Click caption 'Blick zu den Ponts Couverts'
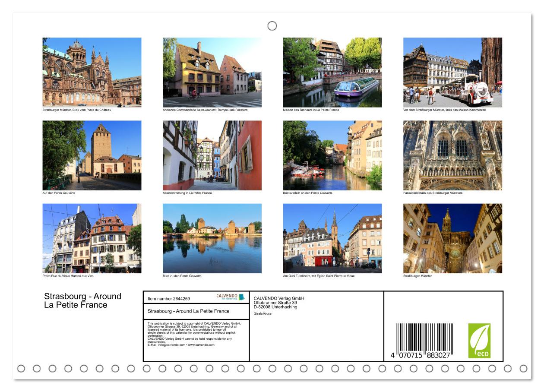 [x=182, y=276]
